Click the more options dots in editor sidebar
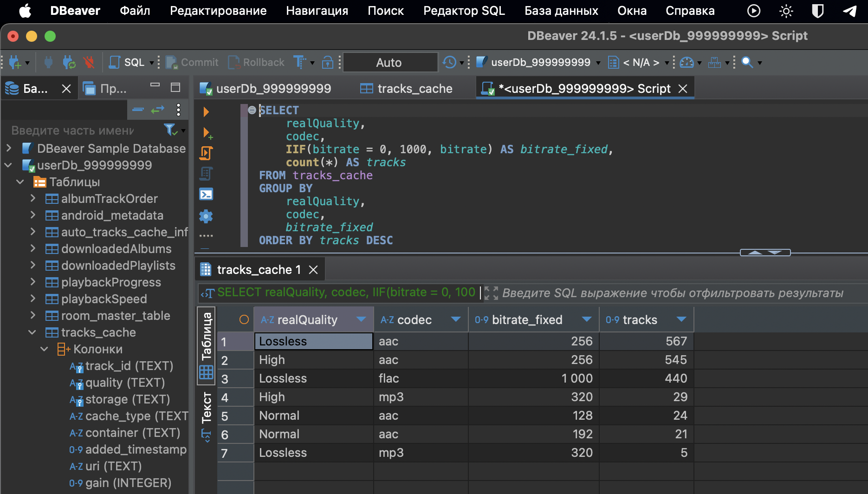The width and height of the screenshot is (868, 494). coord(206,236)
